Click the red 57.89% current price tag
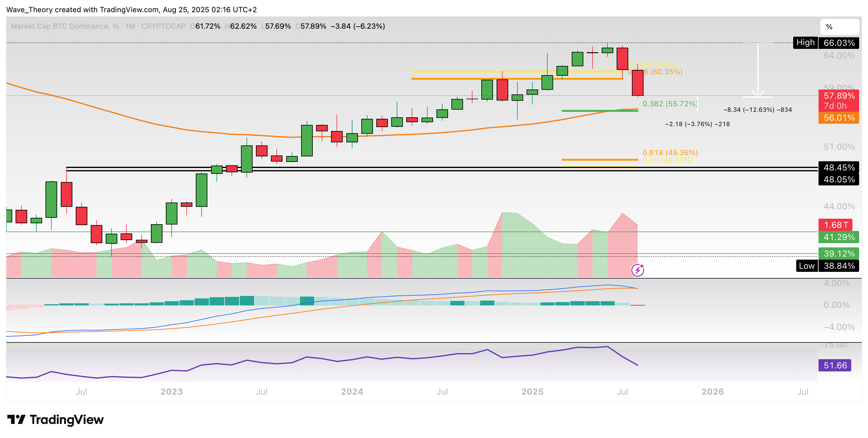 click(x=839, y=96)
